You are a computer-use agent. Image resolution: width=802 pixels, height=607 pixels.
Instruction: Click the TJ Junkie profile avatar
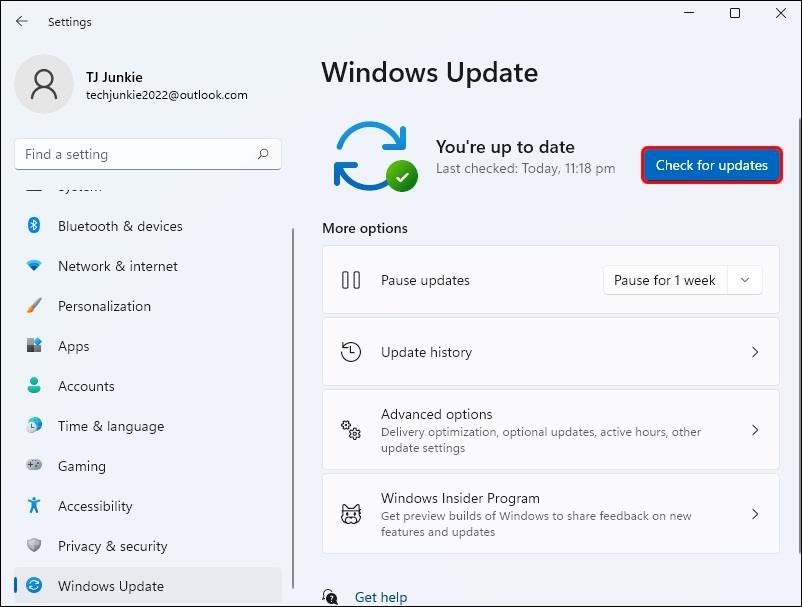pos(44,85)
